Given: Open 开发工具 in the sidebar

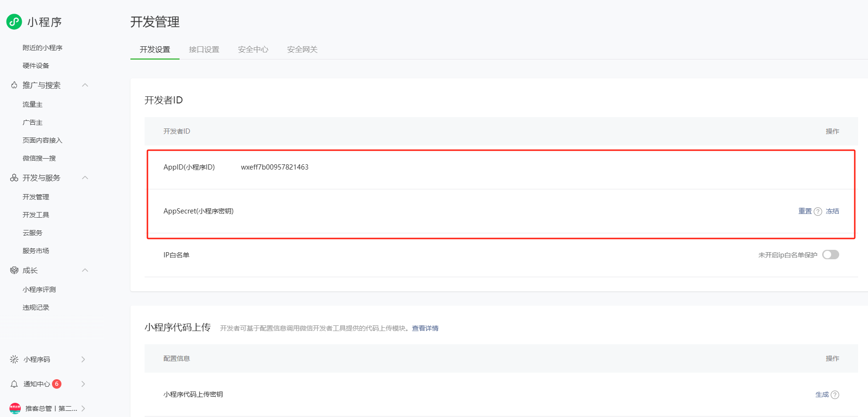Looking at the screenshot, I should (x=36, y=215).
